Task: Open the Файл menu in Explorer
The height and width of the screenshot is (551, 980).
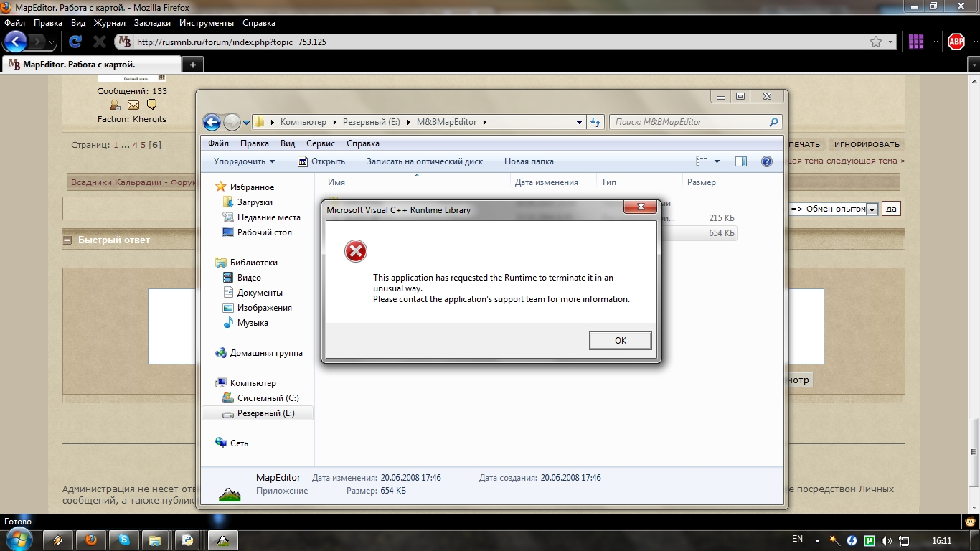Action: (x=219, y=143)
